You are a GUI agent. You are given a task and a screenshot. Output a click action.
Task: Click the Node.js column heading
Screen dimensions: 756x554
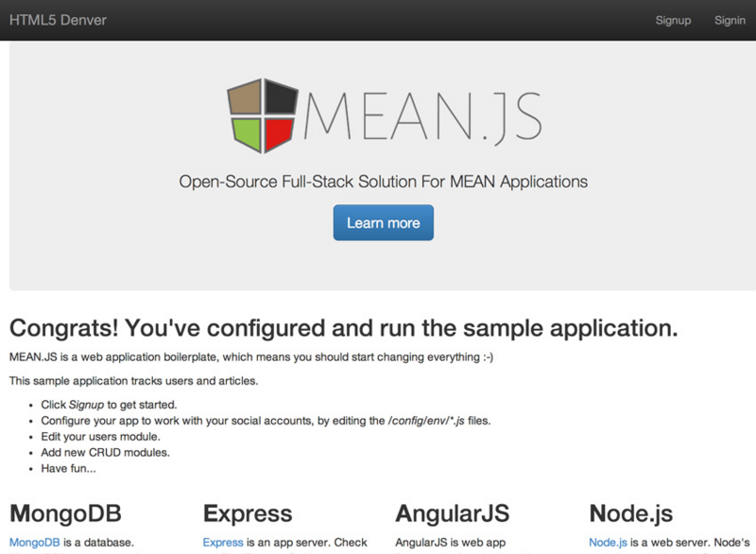point(630,513)
